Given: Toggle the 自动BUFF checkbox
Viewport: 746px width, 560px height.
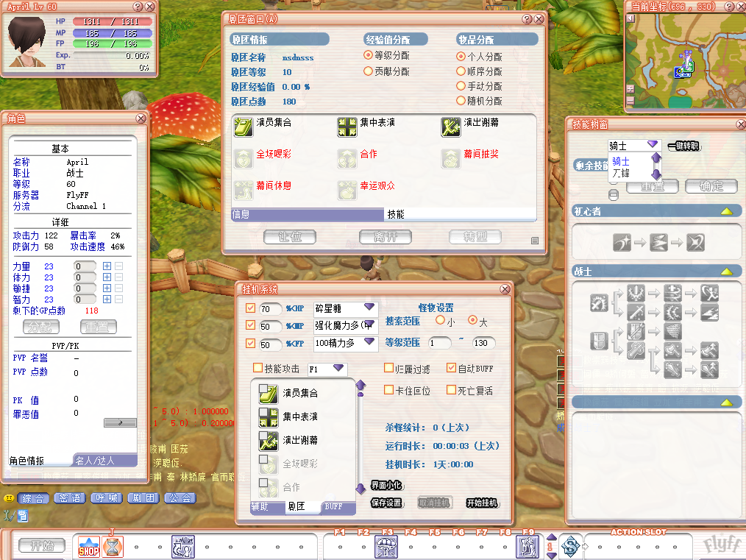Looking at the screenshot, I should click(451, 368).
